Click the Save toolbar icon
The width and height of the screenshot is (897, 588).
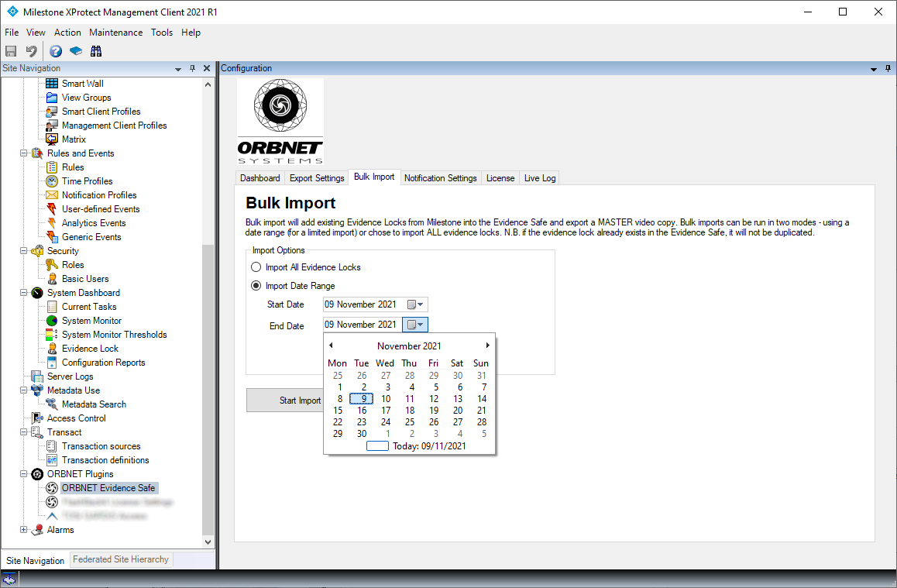11,51
